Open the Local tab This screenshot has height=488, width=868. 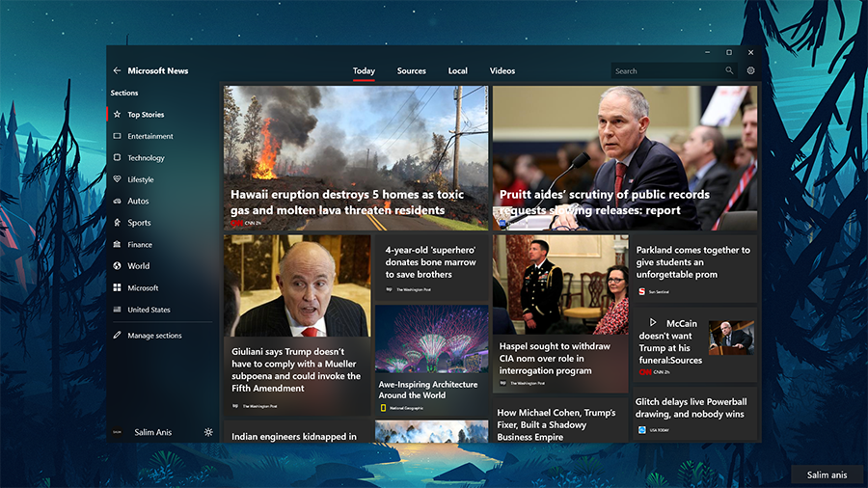458,70
